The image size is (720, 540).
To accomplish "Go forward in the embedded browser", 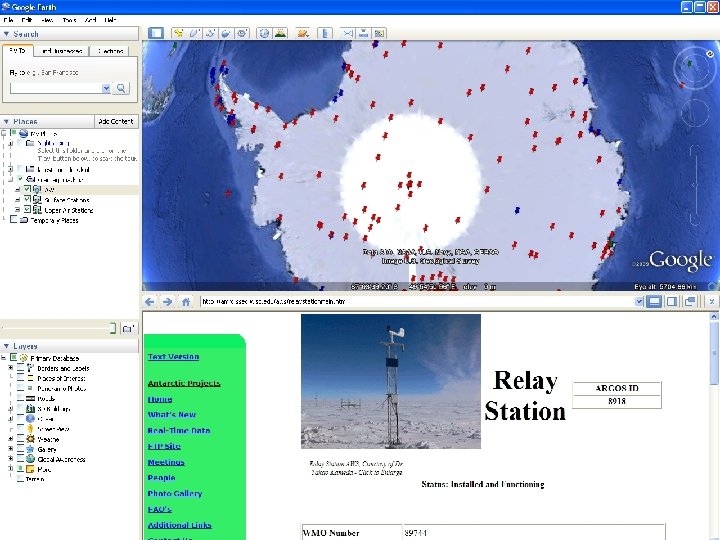I will click(168, 302).
